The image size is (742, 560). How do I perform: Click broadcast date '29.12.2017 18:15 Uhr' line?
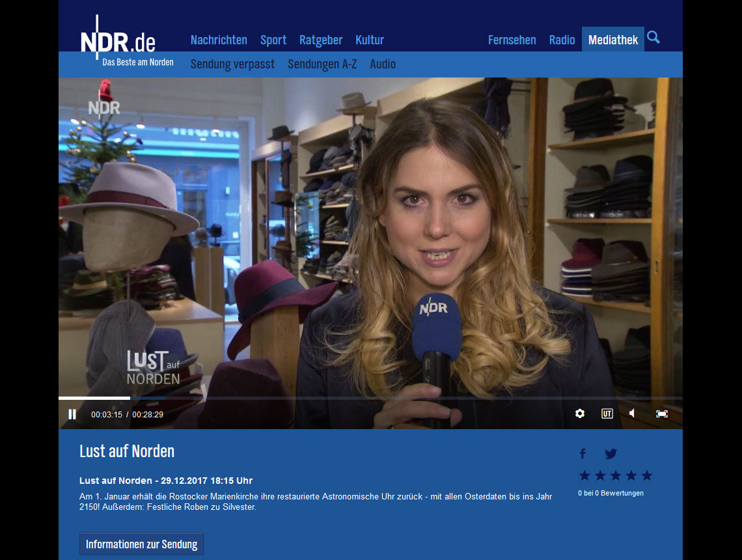pyautogui.click(x=166, y=481)
